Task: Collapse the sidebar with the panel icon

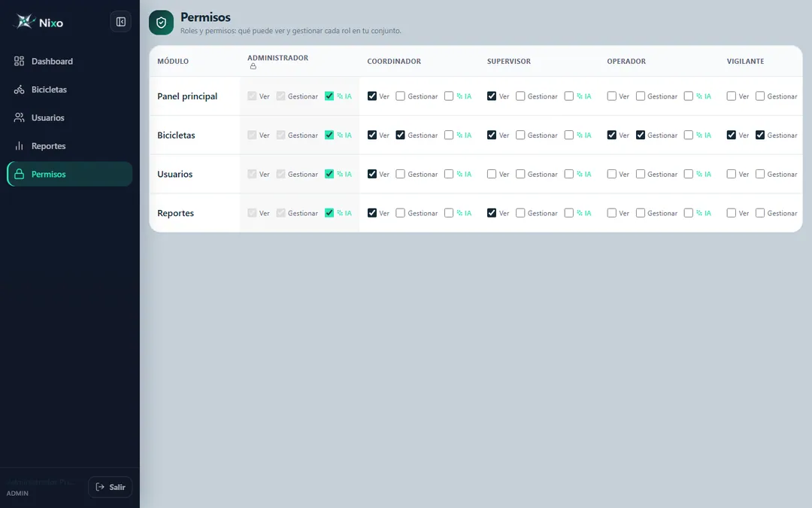Action: pos(120,22)
